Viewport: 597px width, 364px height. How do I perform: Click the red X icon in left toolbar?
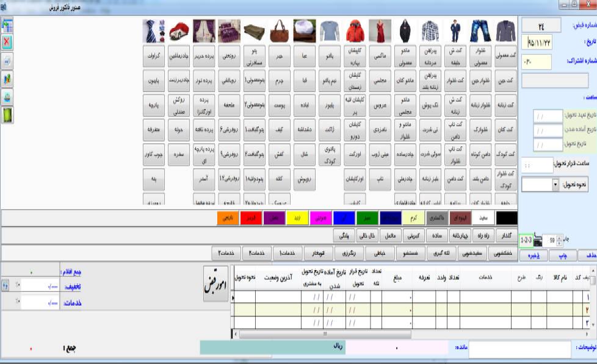(7, 42)
